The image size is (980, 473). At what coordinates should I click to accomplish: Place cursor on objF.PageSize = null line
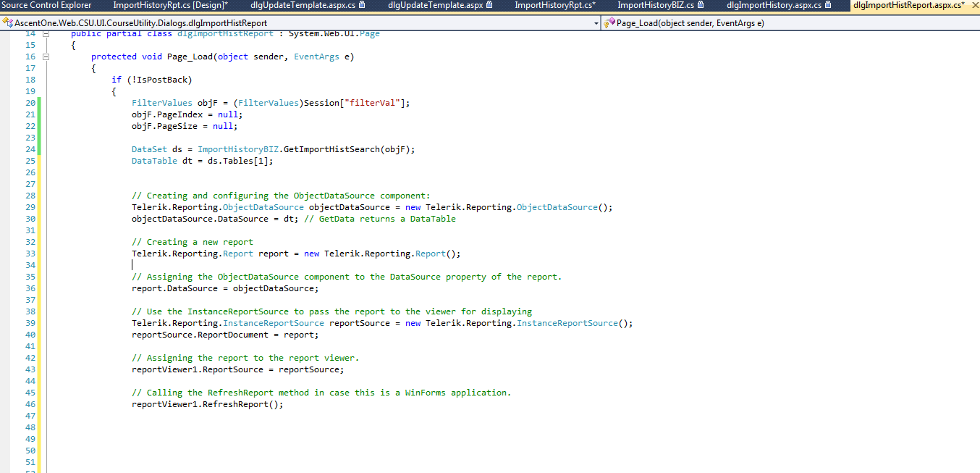click(185, 126)
